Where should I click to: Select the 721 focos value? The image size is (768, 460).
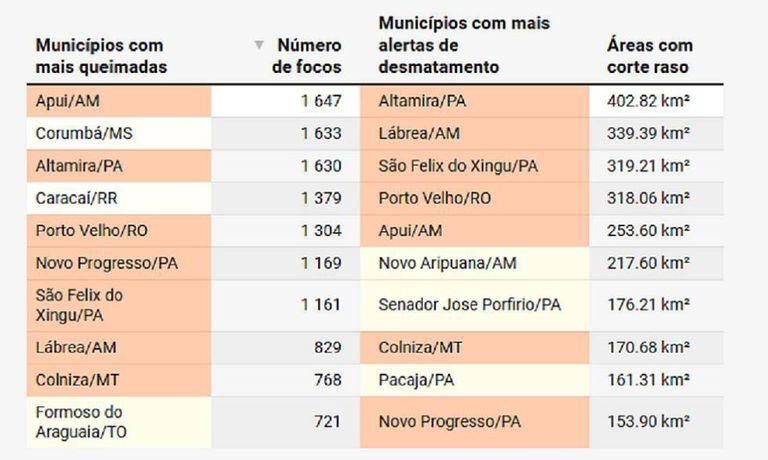[x=327, y=422]
